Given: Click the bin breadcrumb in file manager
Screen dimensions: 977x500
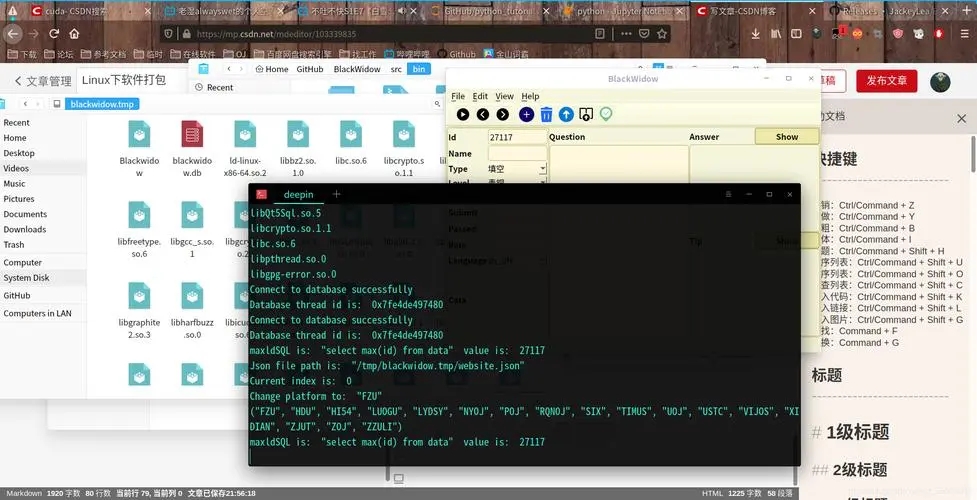Looking at the screenshot, I should coord(420,69).
